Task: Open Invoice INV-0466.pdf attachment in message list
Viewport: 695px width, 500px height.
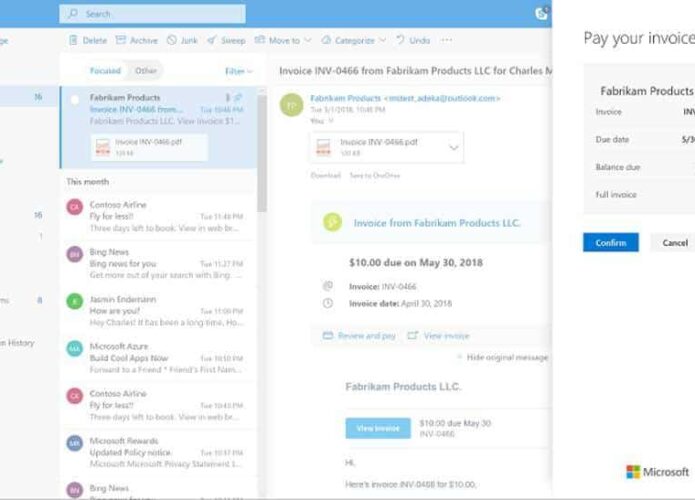Action: (x=149, y=147)
